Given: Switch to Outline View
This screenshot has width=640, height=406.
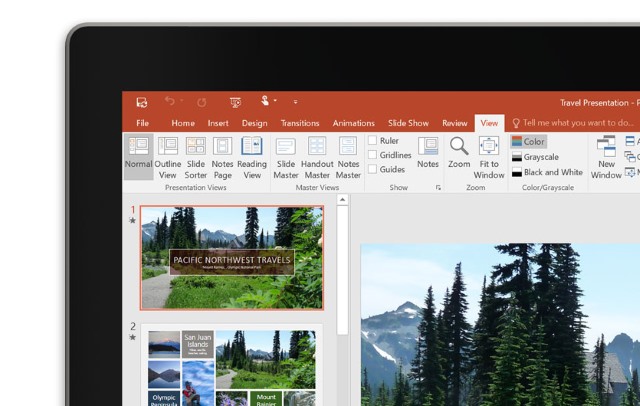Looking at the screenshot, I should pyautogui.click(x=168, y=158).
